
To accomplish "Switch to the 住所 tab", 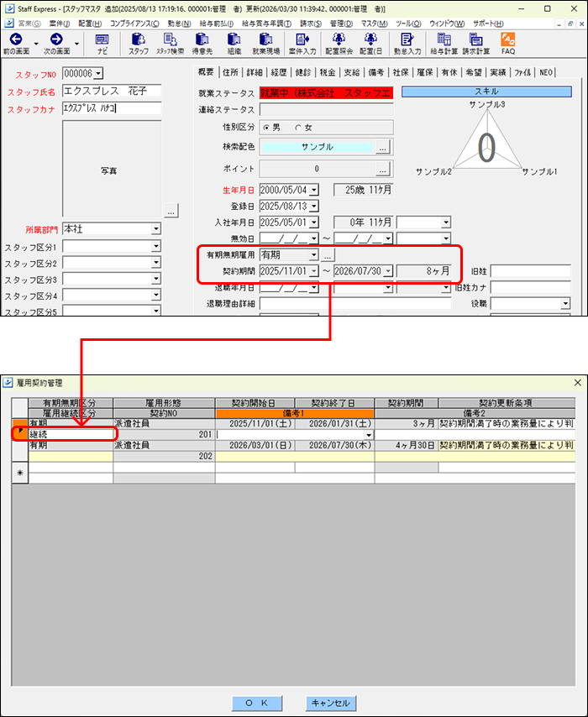I will pyautogui.click(x=230, y=72).
